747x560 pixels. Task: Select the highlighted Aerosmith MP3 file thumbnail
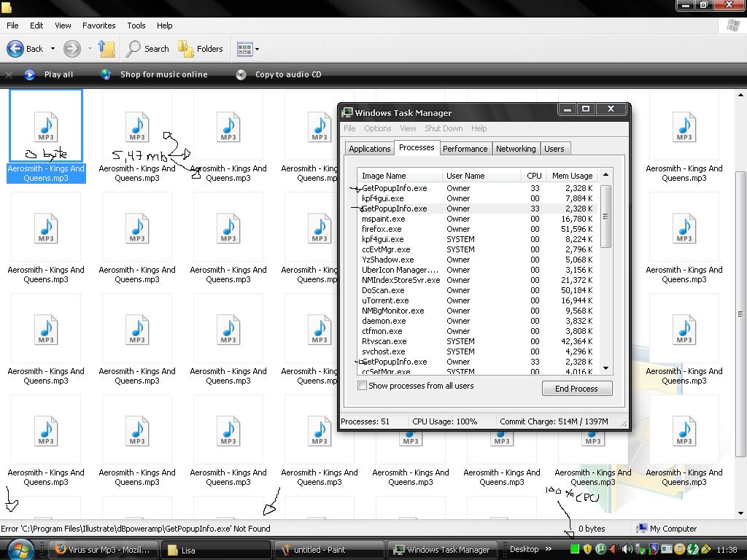coord(46,127)
